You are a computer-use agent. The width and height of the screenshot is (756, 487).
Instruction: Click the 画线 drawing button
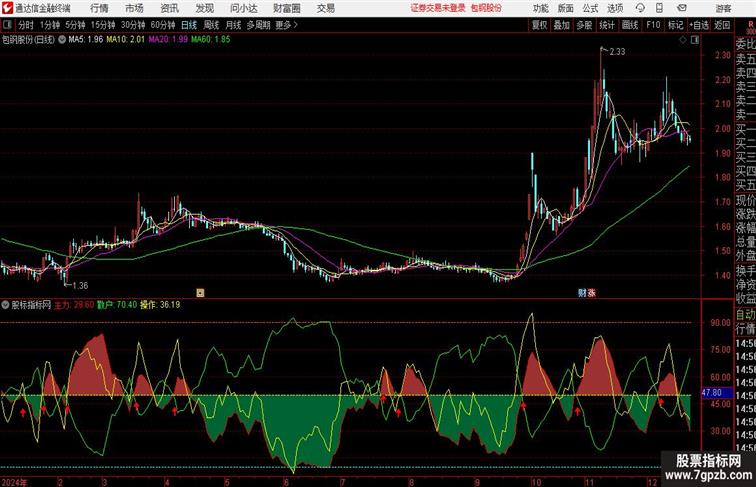tap(630, 25)
